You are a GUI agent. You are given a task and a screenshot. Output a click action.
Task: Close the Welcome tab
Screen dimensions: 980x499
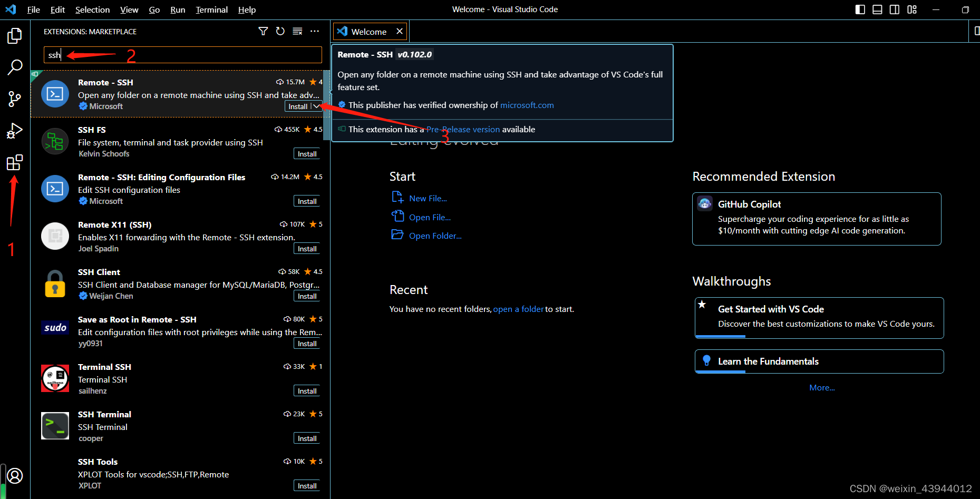click(400, 31)
